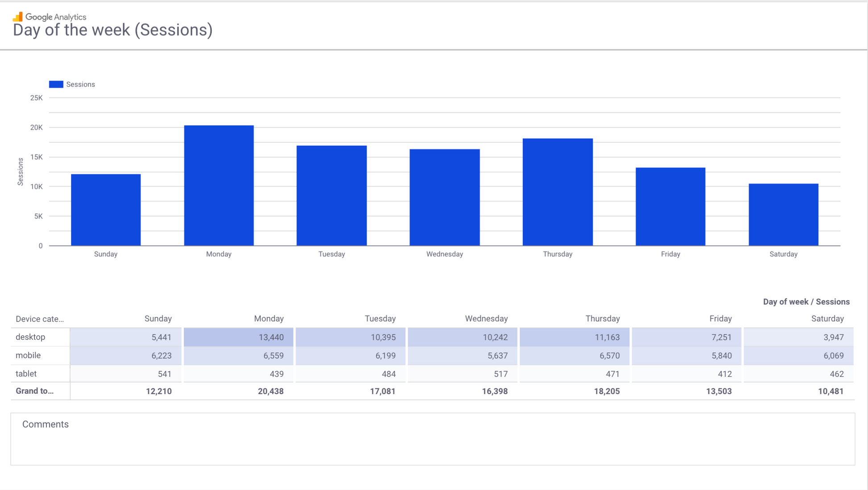Select the mobile row label

(28, 355)
